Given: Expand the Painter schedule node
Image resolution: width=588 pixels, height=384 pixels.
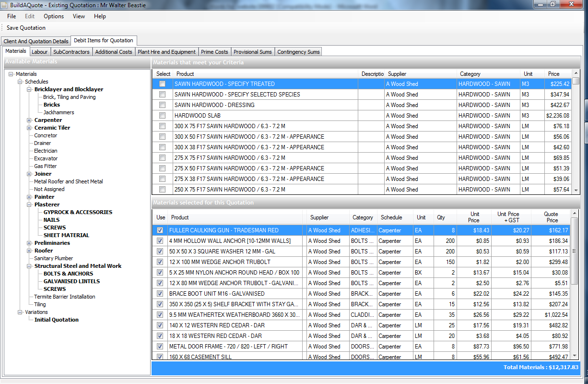Looking at the screenshot, I should tap(29, 197).
